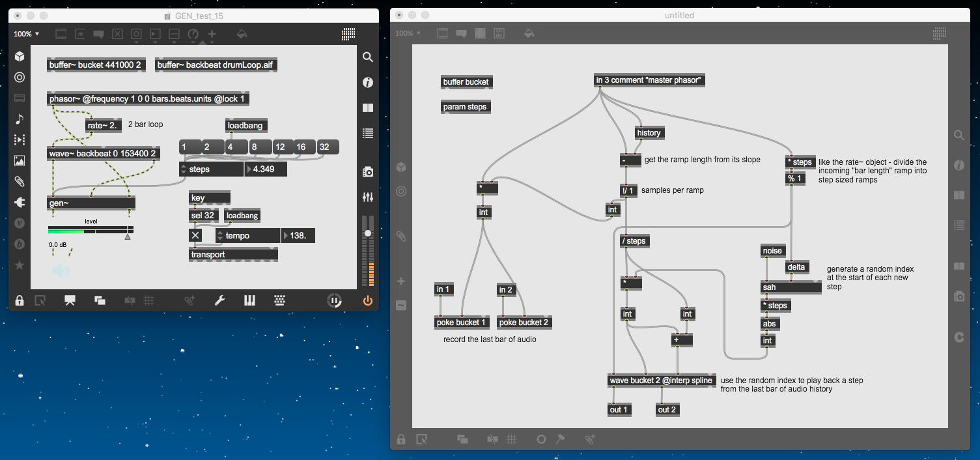Image resolution: width=980 pixels, height=460 pixels.
Task: Click the message box labeled 32
Action: (x=327, y=147)
